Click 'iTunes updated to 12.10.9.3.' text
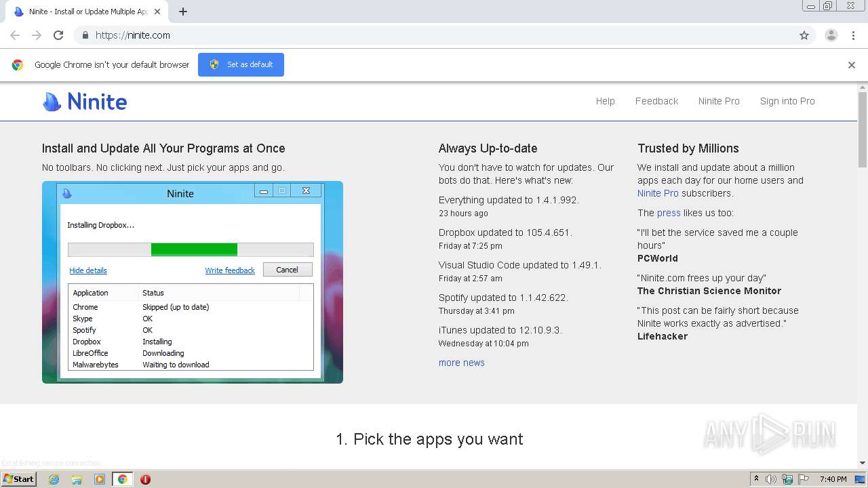 [500, 330]
